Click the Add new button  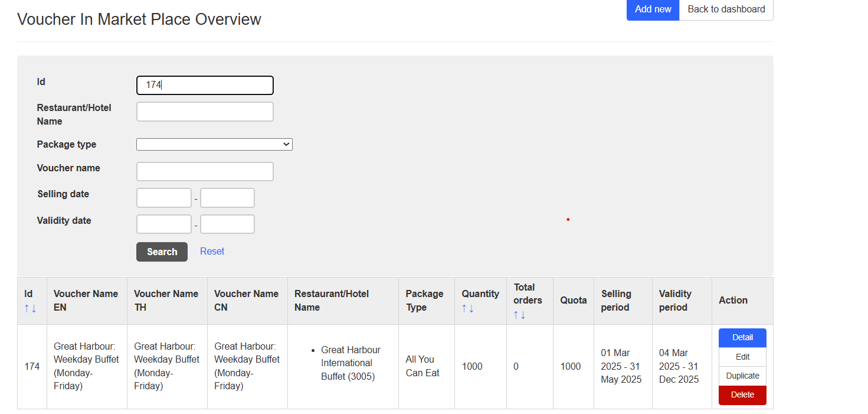653,9
